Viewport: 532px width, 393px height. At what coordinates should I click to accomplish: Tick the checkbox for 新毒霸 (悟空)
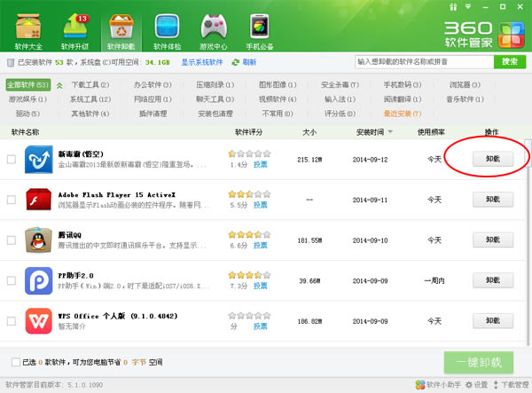point(12,159)
